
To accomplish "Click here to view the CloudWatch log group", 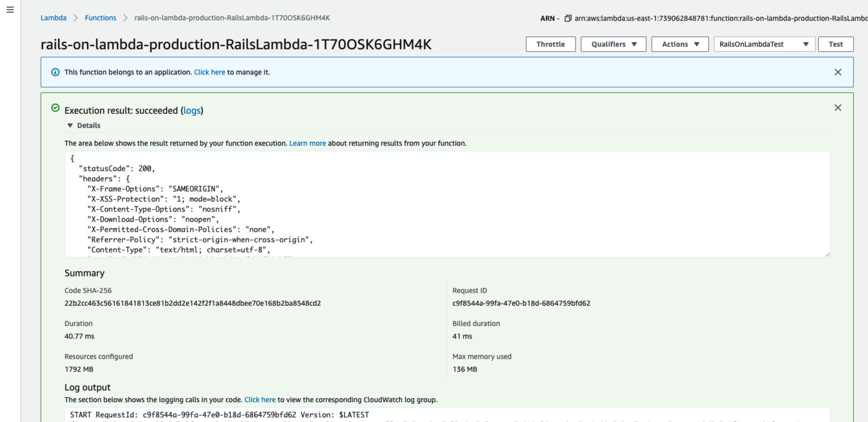I will point(260,399).
